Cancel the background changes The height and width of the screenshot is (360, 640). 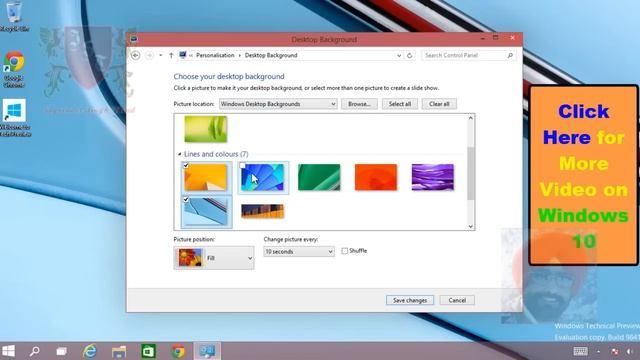coord(457,300)
